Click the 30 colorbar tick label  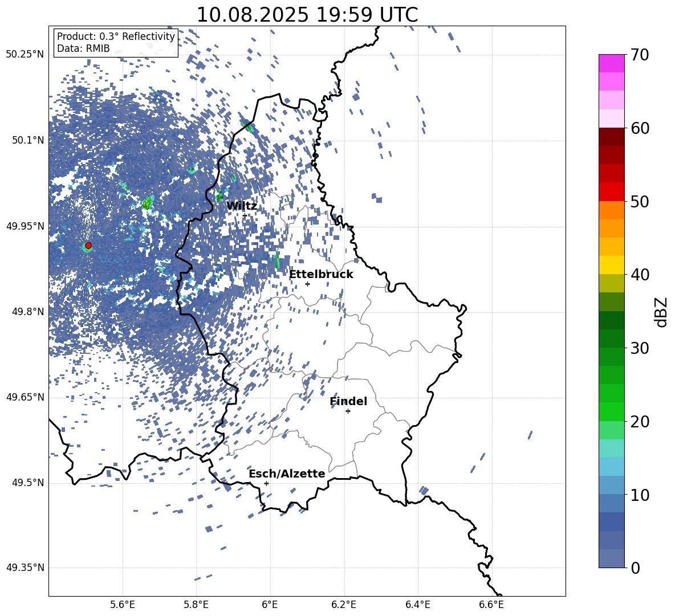640,348
